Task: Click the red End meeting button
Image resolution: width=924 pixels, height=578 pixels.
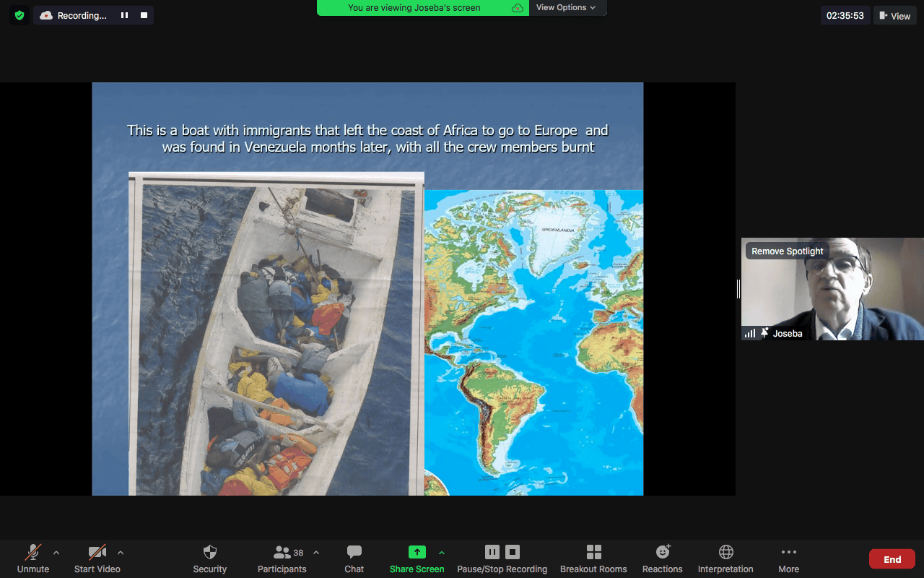Action: coord(892,559)
